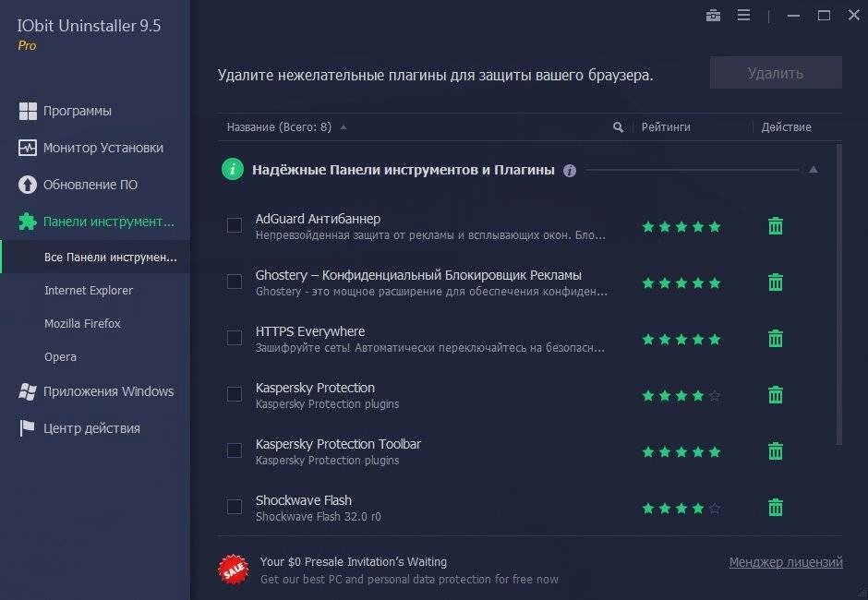This screenshot has width=868, height=600.
Task: Click the Обновление ПО arrow icon
Action: click(28, 185)
